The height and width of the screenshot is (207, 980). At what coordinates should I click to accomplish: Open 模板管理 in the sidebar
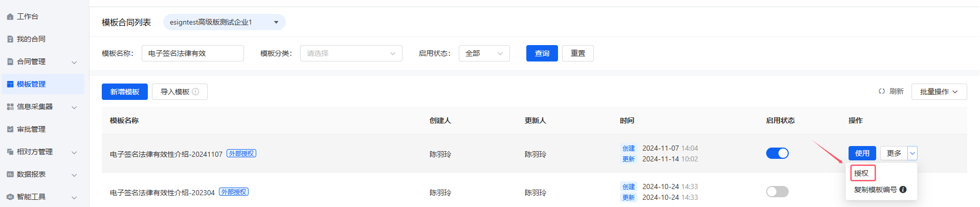(x=43, y=84)
